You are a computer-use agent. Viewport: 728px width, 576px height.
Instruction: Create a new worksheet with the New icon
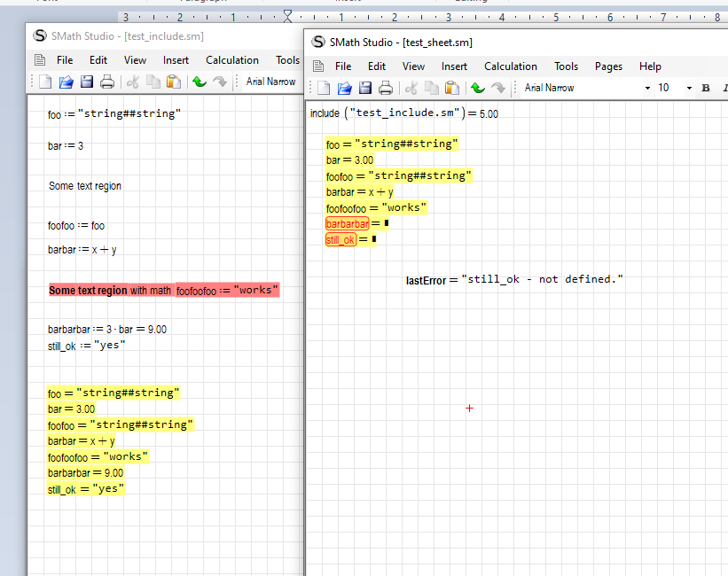324,87
